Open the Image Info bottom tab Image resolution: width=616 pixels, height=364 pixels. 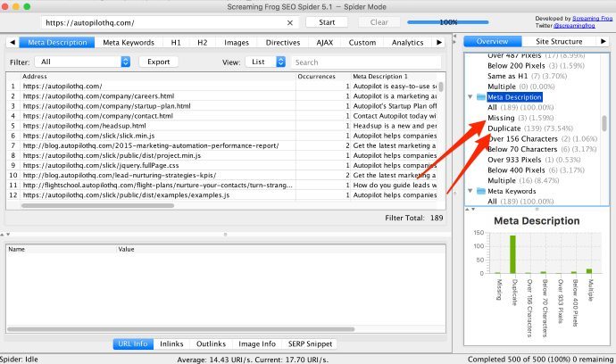point(257,344)
